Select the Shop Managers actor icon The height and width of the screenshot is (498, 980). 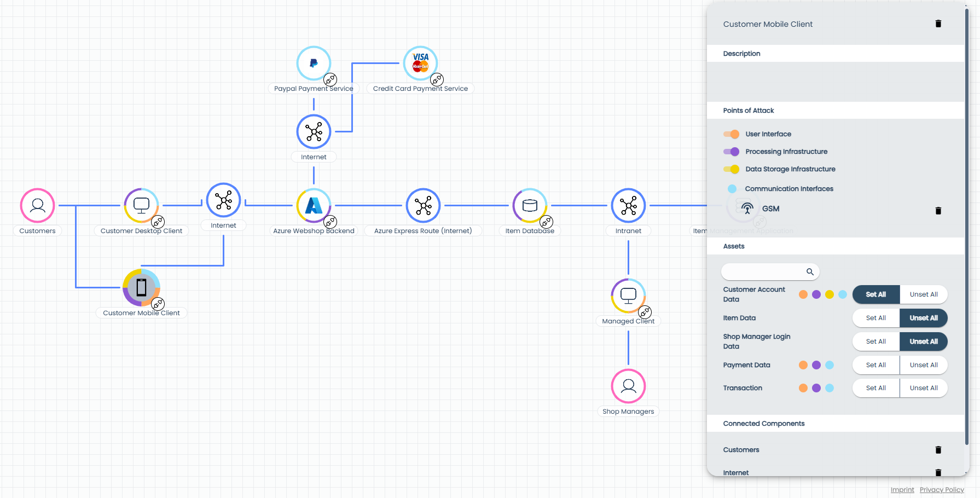(628, 386)
